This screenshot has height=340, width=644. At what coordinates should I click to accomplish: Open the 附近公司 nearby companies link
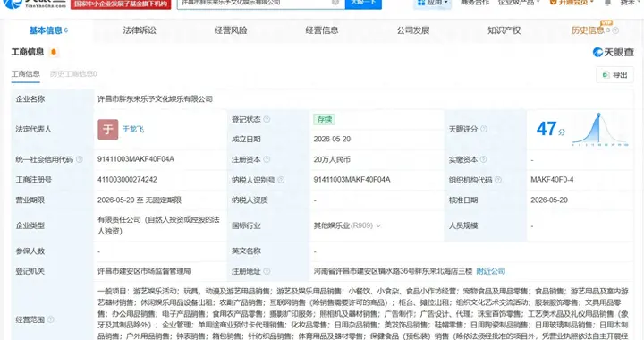click(x=491, y=271)
